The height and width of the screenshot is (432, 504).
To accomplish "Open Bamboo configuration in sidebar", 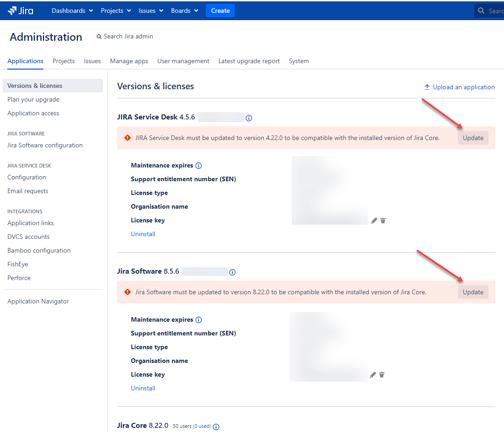I will point(39,251).
